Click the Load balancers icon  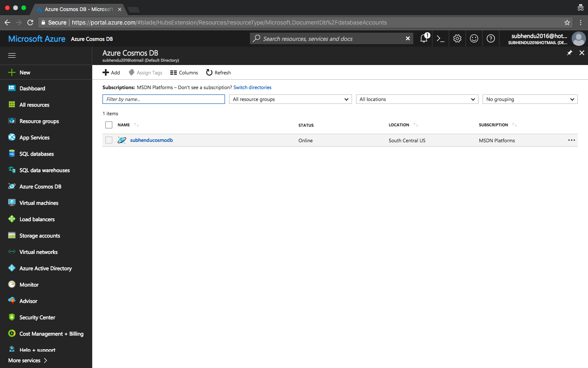pos(12,219)
